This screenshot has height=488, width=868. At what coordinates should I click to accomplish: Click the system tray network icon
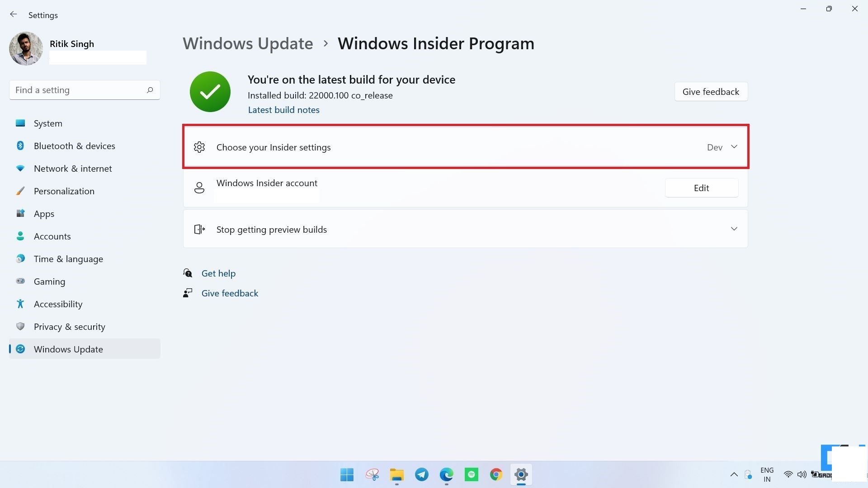coord(788,474)
